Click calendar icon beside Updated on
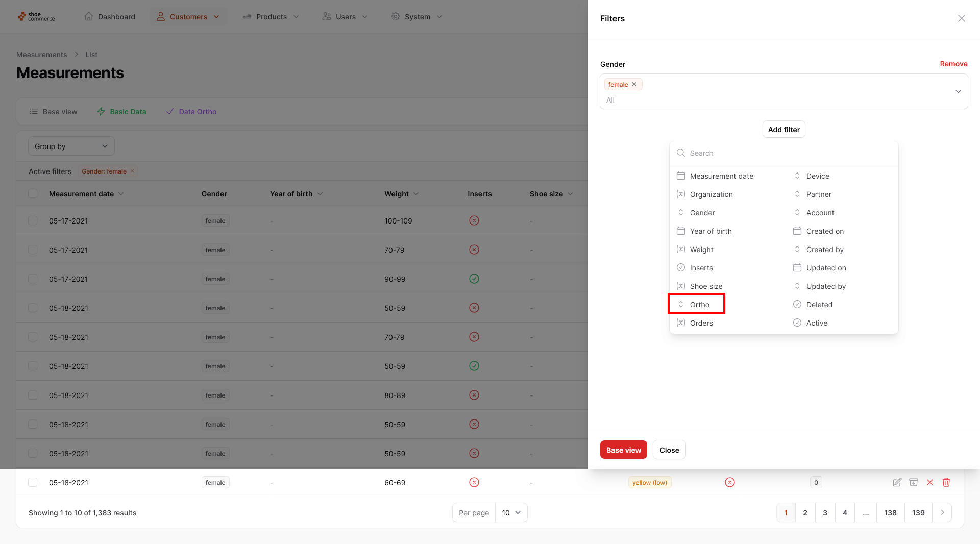 (x=797, y=267)
